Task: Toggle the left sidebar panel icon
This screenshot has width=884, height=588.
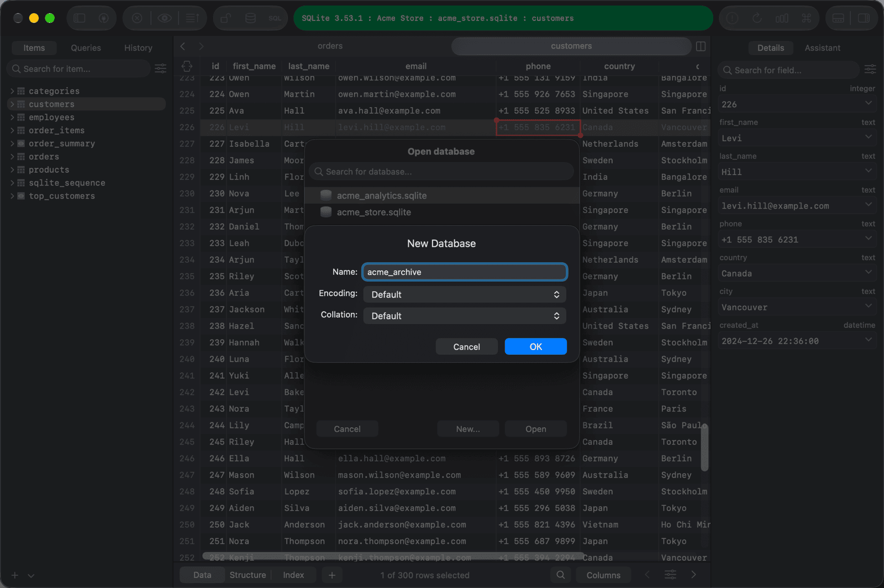Action: coord(80,18)
